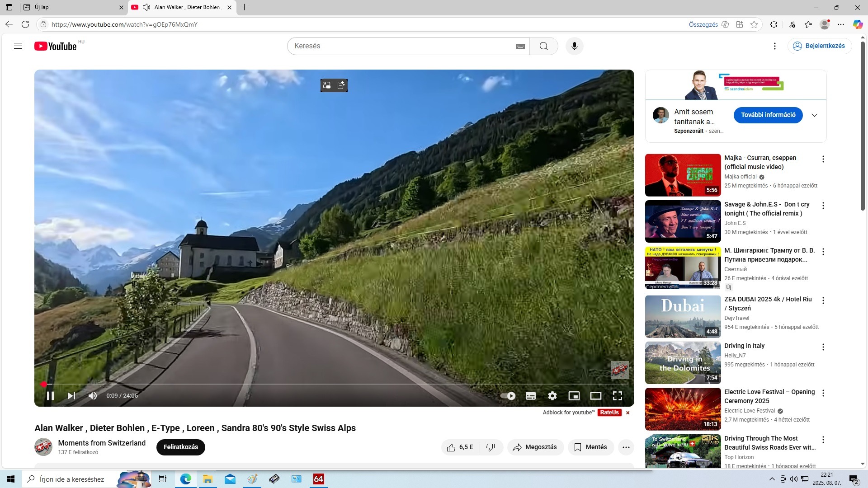Toggle subtitles/closed captions

click(531, 396)
